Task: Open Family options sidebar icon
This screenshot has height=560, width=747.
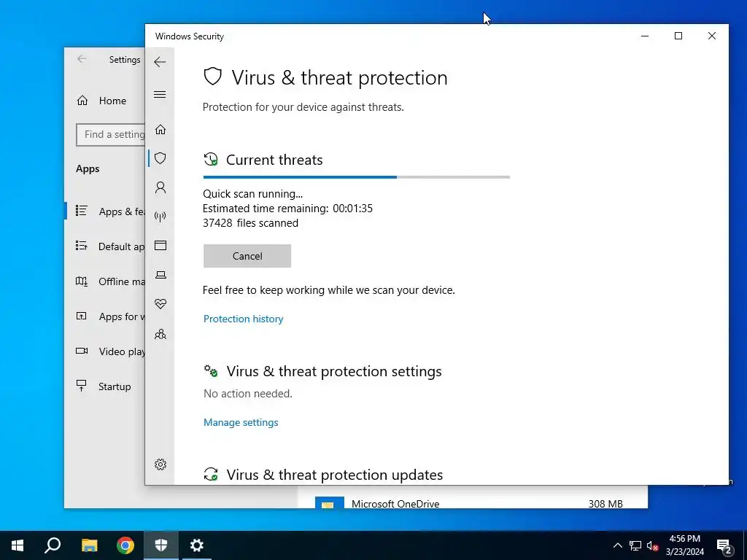Action: (160, 334)
